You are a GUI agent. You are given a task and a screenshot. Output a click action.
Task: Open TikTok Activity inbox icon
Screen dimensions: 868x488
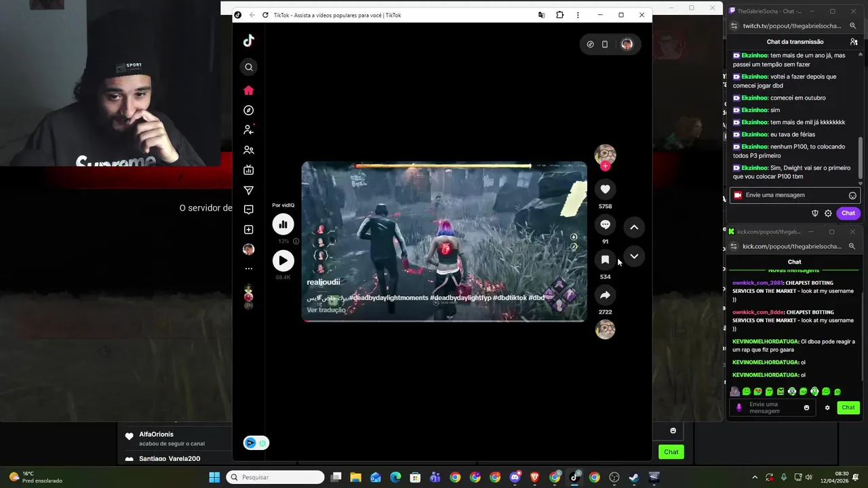[x=249, y=209]
